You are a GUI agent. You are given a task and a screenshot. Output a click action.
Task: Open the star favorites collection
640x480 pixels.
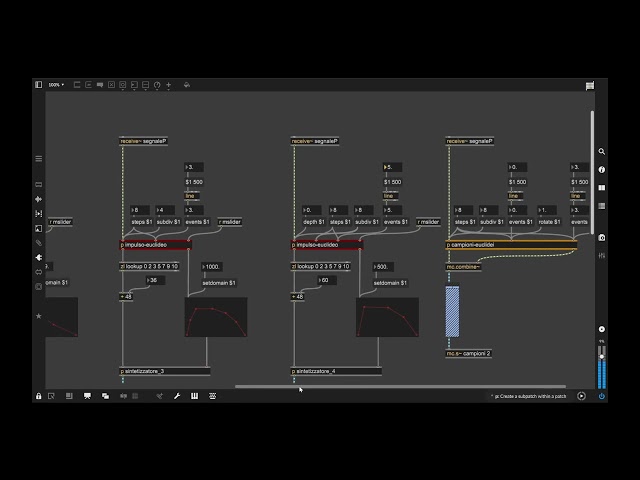[x=39, y=316]
